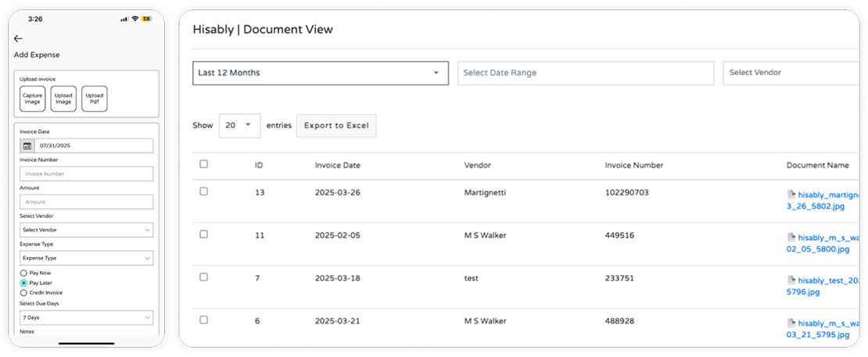Click invoice number 233751

point(619,279)
